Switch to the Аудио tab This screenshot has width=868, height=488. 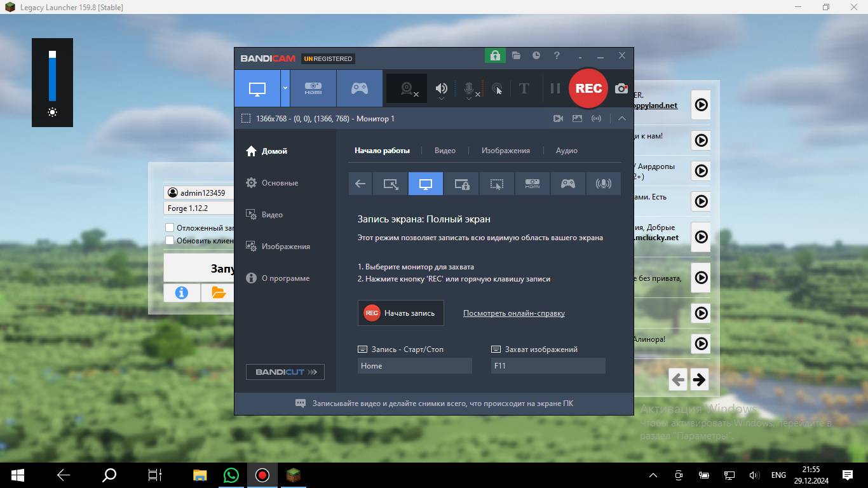point(567,151)
